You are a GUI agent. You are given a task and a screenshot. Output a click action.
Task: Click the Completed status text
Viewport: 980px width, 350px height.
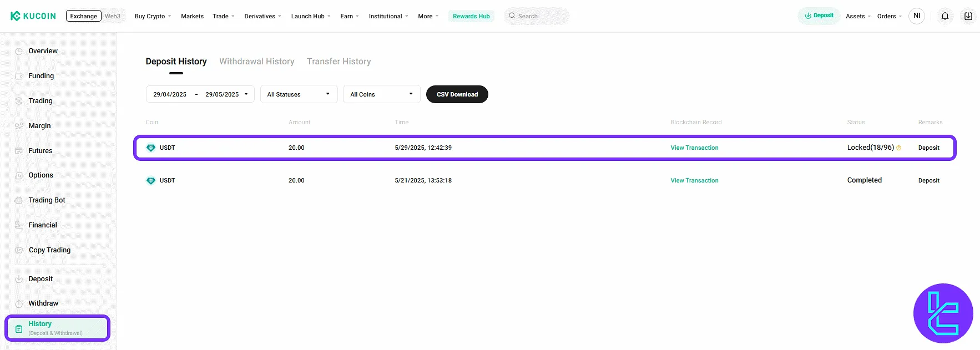click(x=865, y=180)
